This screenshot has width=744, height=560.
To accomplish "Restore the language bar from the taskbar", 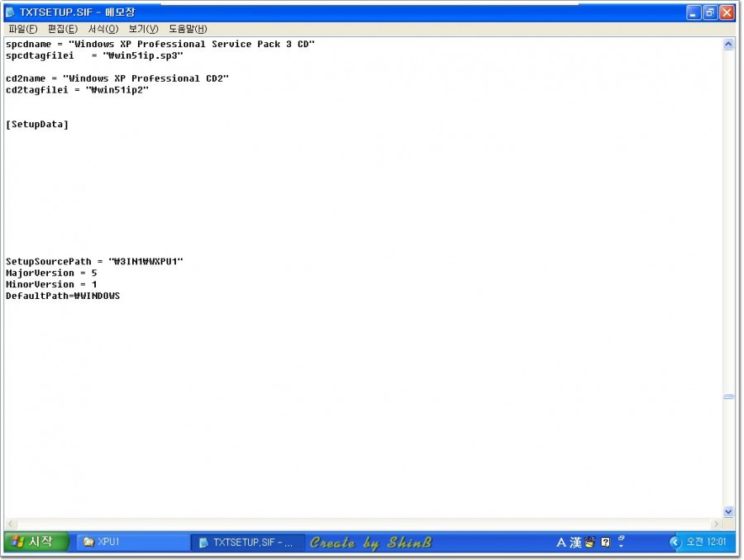I will click(622, 539).
